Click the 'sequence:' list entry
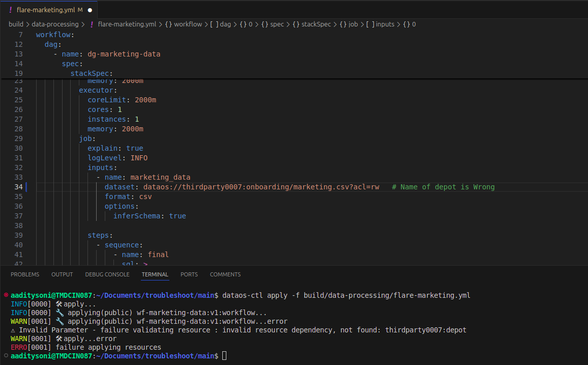The image size is (588, 365). click(120, 245)
